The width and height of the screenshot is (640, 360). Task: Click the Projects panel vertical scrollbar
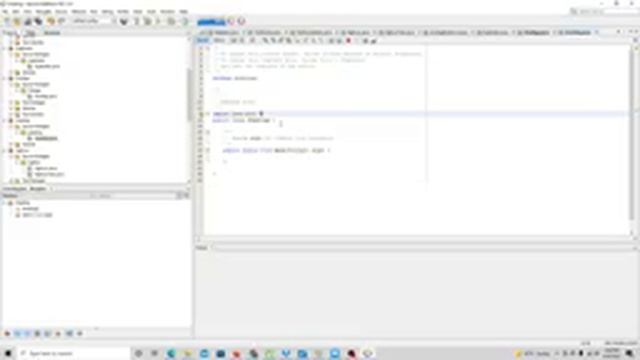(189, 95)
